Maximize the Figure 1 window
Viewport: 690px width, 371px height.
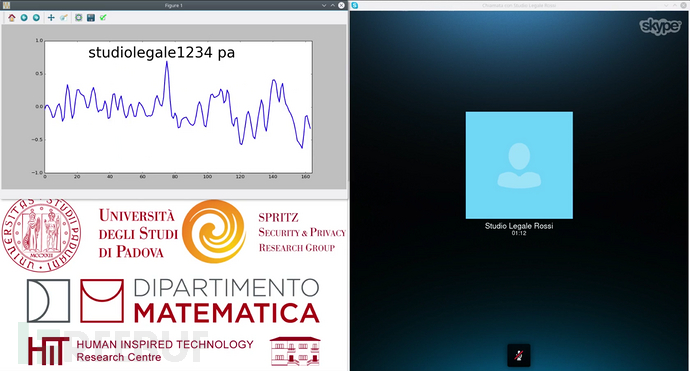coord(333,5)
